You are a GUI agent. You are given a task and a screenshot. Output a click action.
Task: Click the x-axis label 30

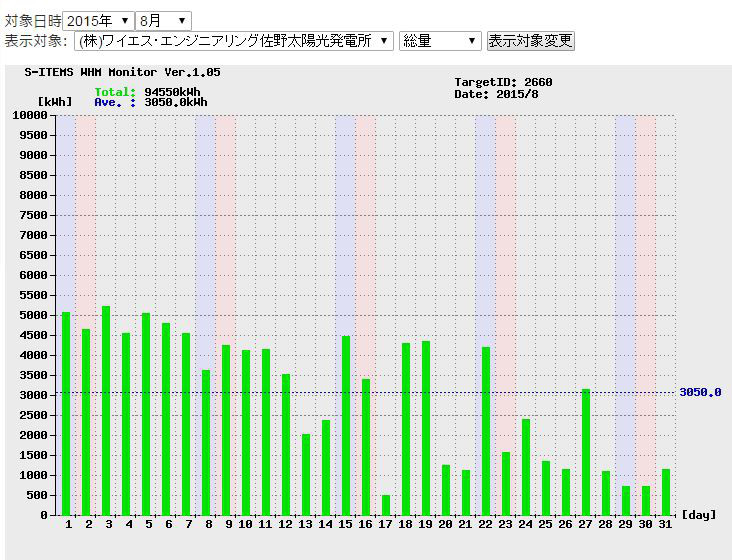click(646, 525)
